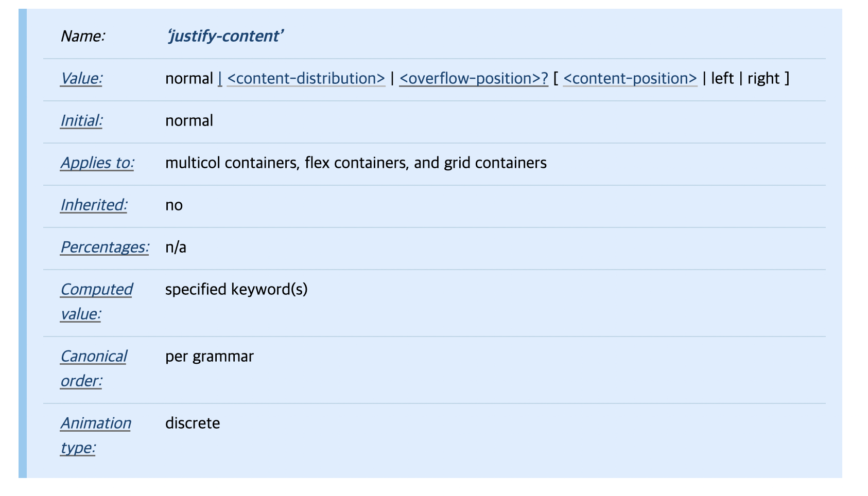The image size is (868, 496).
Task: Open the <content-distribution> grammar link
Action: 306,78
